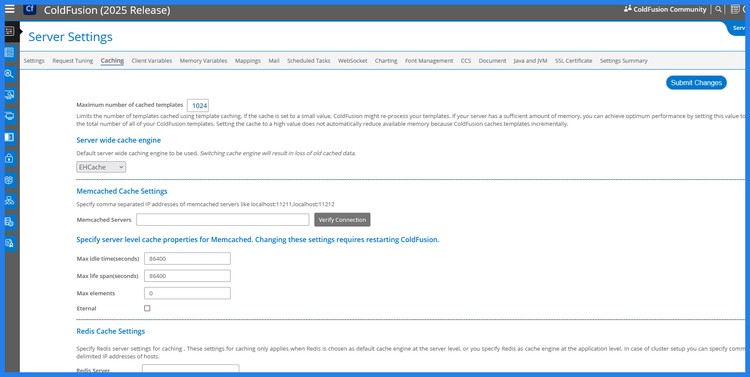Image resolution: width=750 pixels, height=377 pixels.
Task: Open the Charting tab
Action: tap(386, 61)
